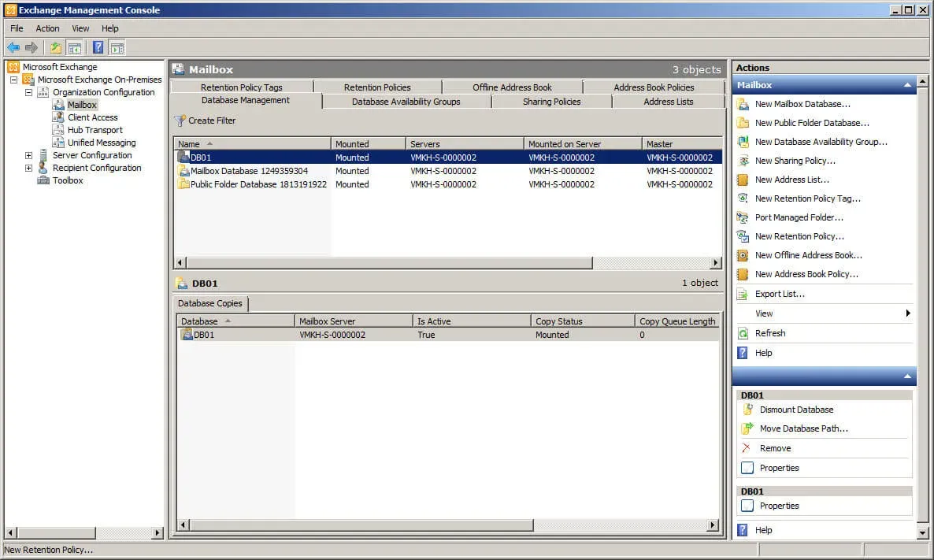934x560 pixels.
Task: Switch to Database Availability Groups tab
Action: 406,102
